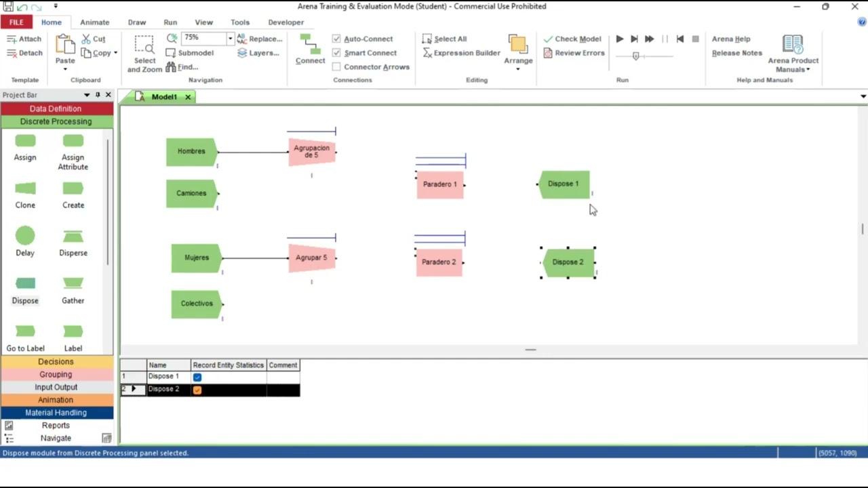Click the Dispose 1 name cell
This screenshot has height=488, width=868.
(x=169, y=377)
